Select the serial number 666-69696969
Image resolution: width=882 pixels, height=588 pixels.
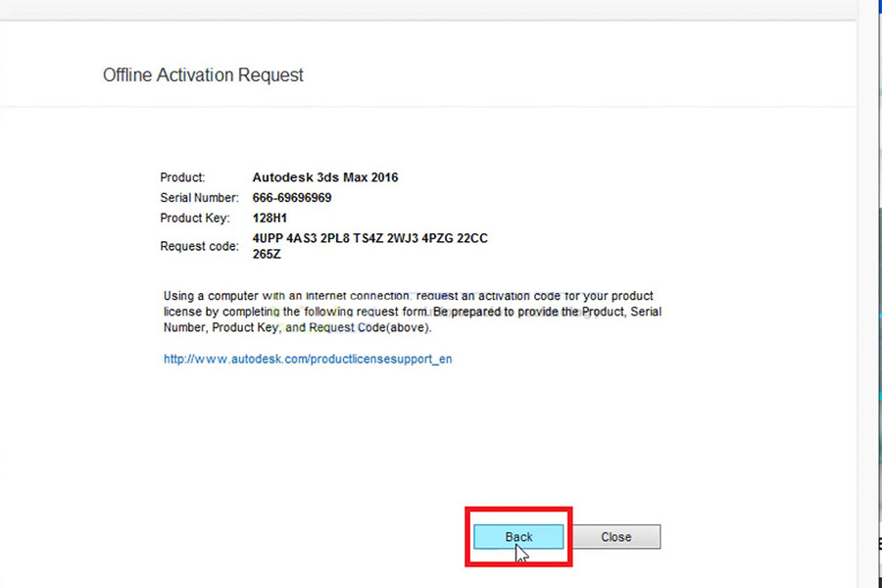pyautogui.click(x=292, y=198)
